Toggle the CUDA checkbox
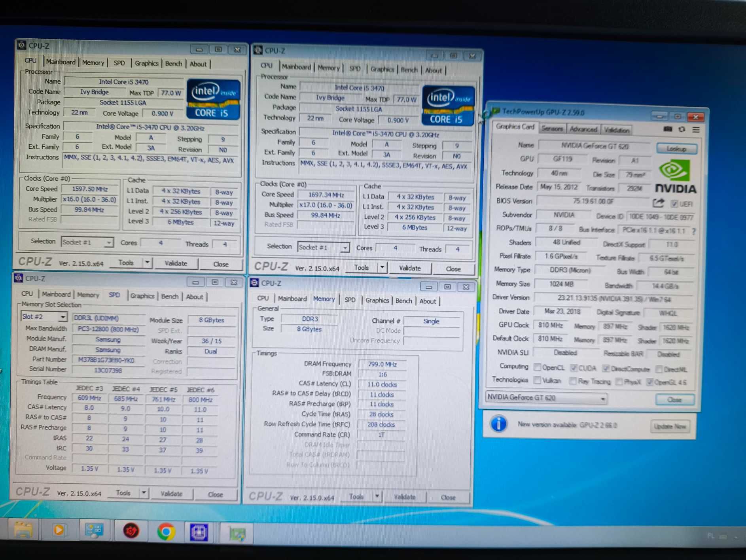Viewport: 746px width, 560px height. [574, 368]
